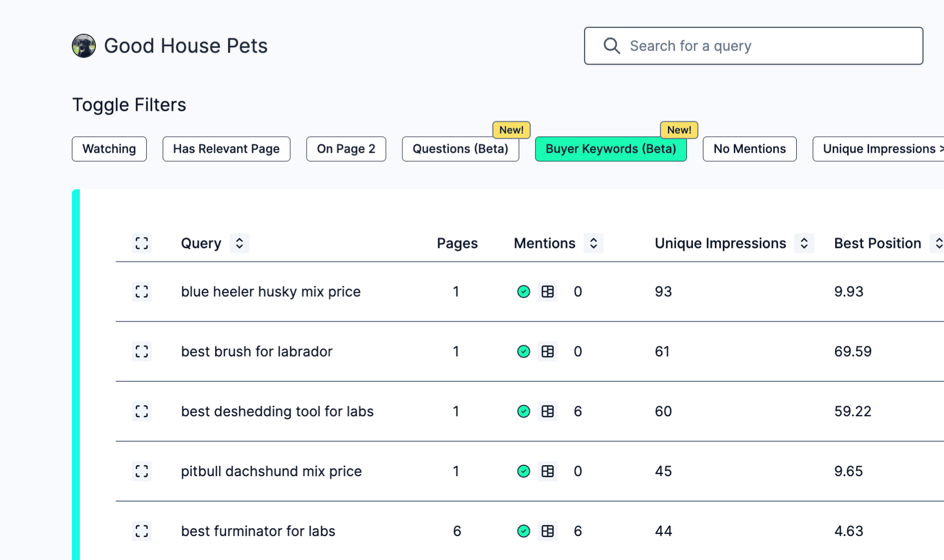Open expand icon for pitbull dachshund mix price
The height and width of the screenshot is (560, 944).
click(142, 471)
